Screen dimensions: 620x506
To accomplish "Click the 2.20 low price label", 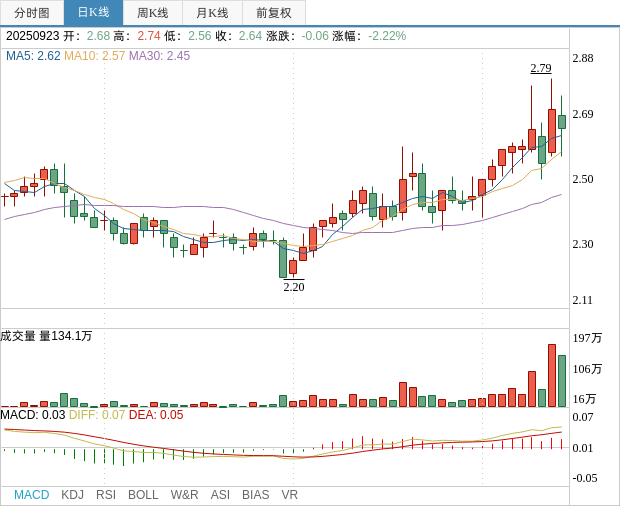I will tap(294, 287).
